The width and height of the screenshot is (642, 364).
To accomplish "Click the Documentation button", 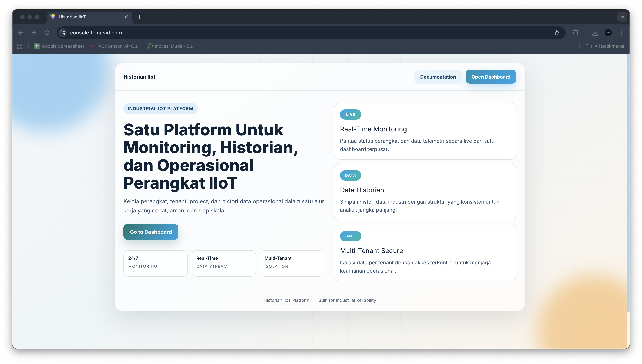I will coord(438,77).
